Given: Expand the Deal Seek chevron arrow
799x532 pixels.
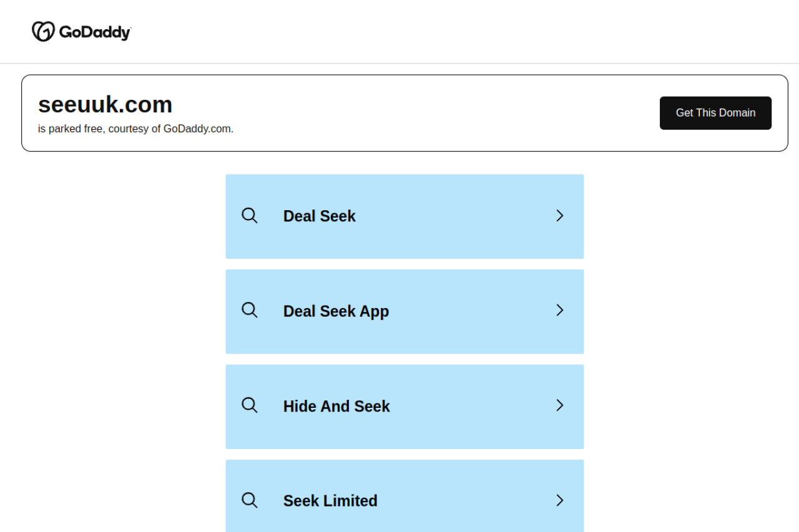Looking at the screenshot, I should click(560, 216).
